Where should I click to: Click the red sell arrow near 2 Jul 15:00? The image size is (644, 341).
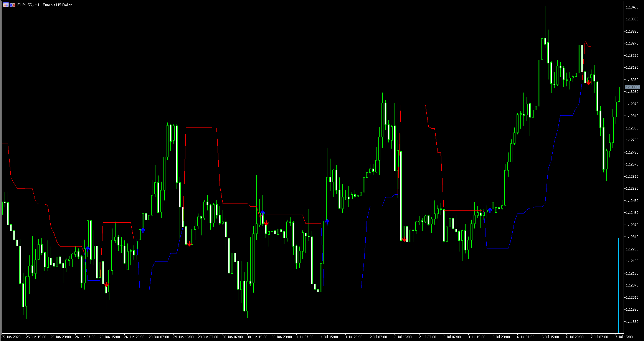click(404, 239)
